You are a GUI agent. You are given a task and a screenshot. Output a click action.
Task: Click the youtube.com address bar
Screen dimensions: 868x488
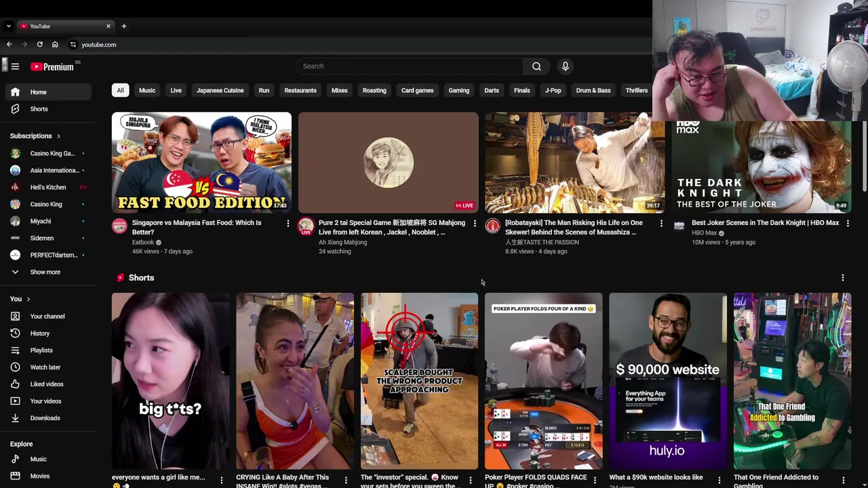[98, 45]
